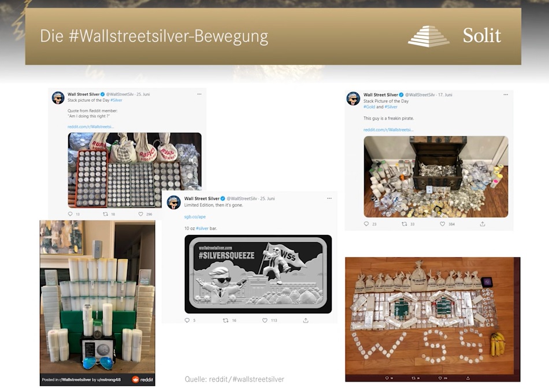Click the retweet icon under the pirate chest tweet
Viewport: 549px width, 392px height.
click(x=404, y=224)
